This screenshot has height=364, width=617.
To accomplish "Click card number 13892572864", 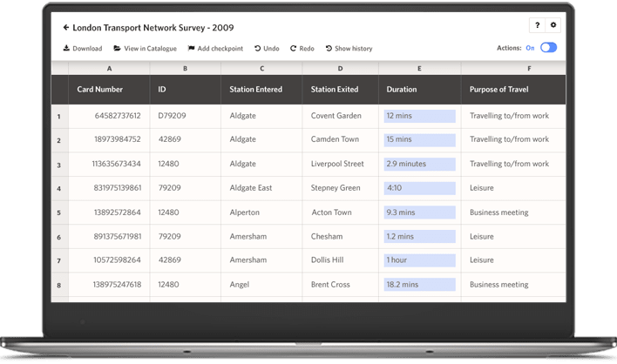I will click(118, 212).
